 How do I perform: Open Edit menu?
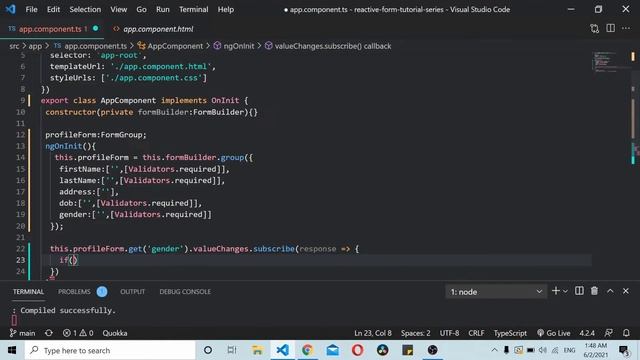(53, 9)
